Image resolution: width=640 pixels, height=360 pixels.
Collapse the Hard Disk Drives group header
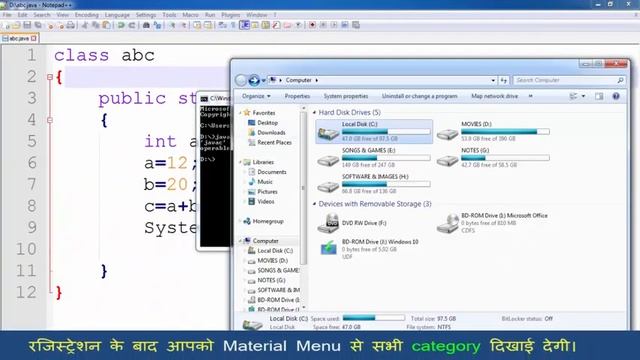314,112
